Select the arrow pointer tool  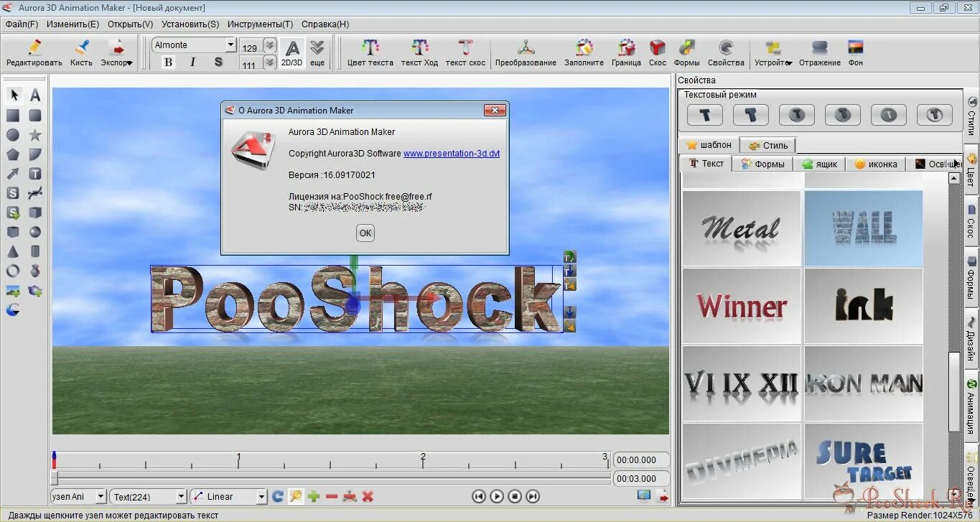pyautogui.click(x=14, y=95)
